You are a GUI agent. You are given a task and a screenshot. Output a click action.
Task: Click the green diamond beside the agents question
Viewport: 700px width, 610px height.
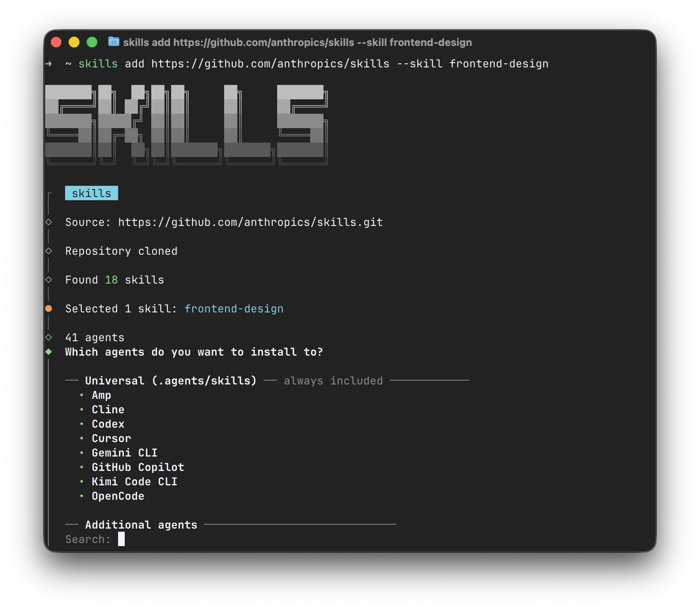49,351
